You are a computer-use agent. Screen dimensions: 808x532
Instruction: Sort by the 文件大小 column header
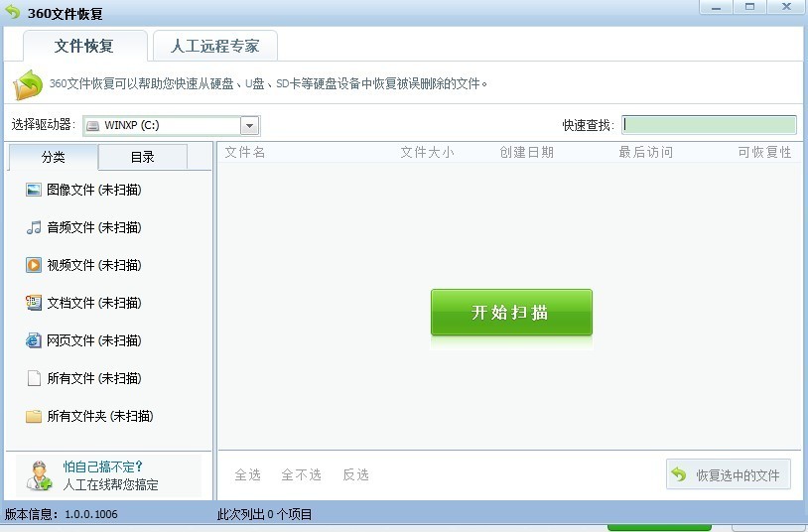427,152
